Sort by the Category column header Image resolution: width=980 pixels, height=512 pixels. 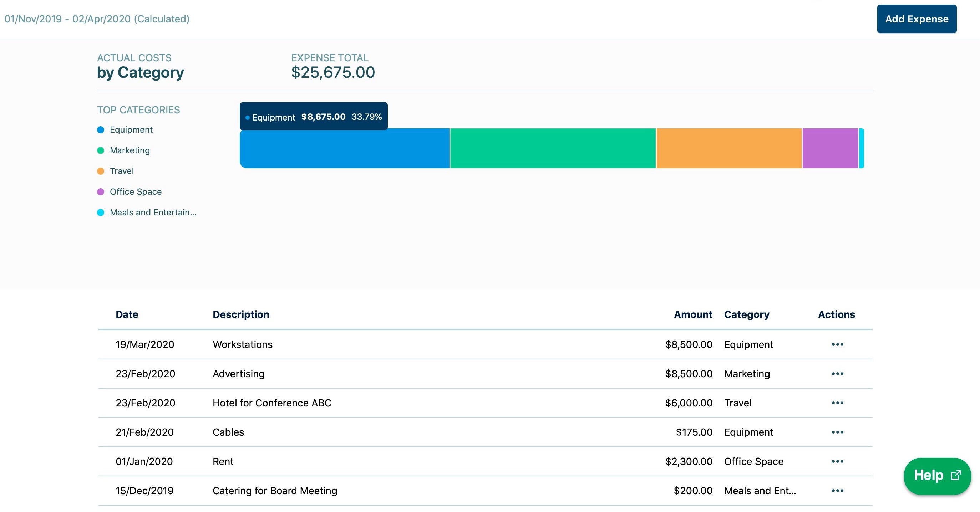(746, 315)
